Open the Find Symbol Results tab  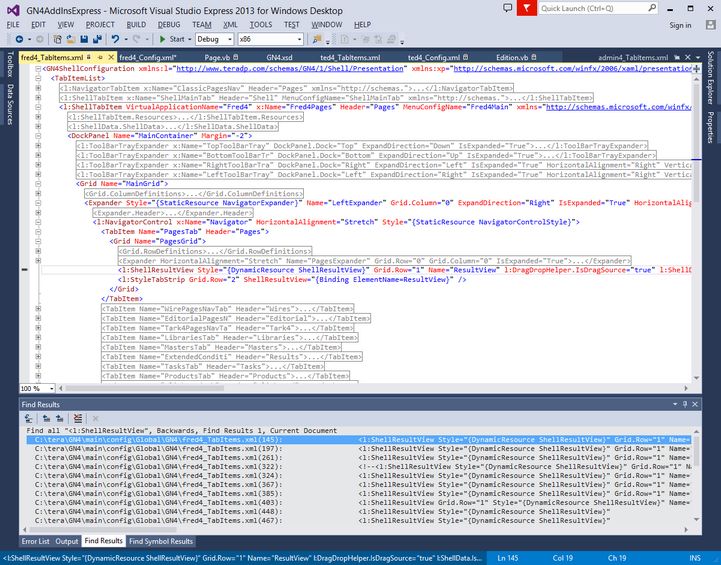(x=161, y=541)
